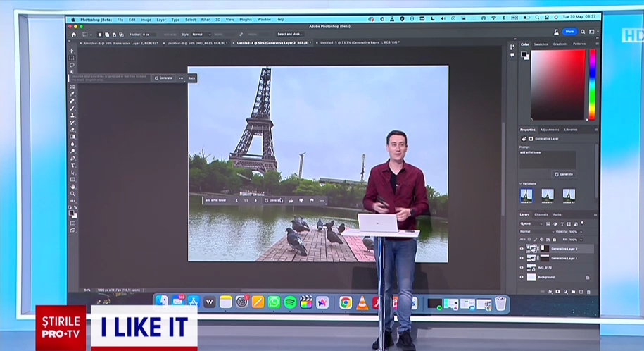
Task: Select the Gradient tool
Action: click(x=72, y=137)
